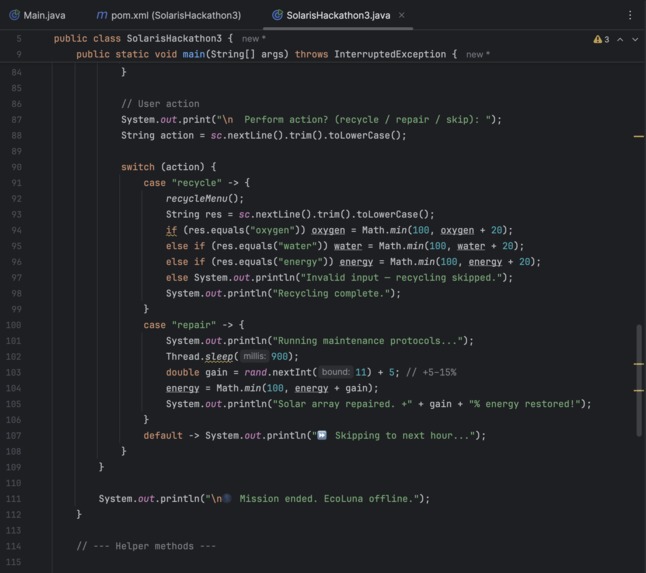Go to next highlighted problem arrow
Viewport: 646px width, 573px height.
click(x=635, y=40)
